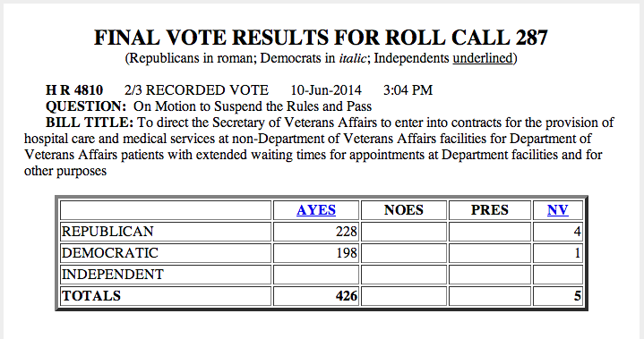This screenshot has width=644, height=339.
Task: Click the H R 4810 bill number
Action: point(74,90)
